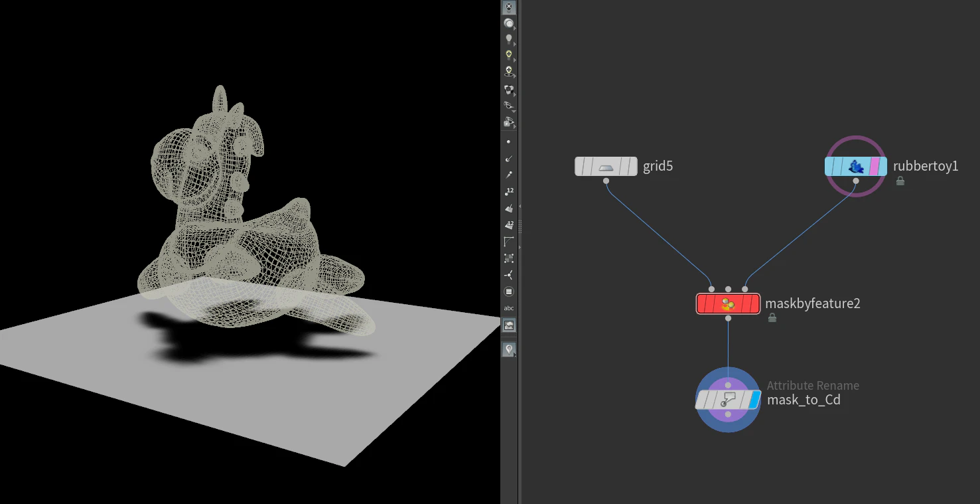Viewport: 980px width, 504px height.
Task: Toggle the primitive hulls curve icon
Action: point(509,242)
